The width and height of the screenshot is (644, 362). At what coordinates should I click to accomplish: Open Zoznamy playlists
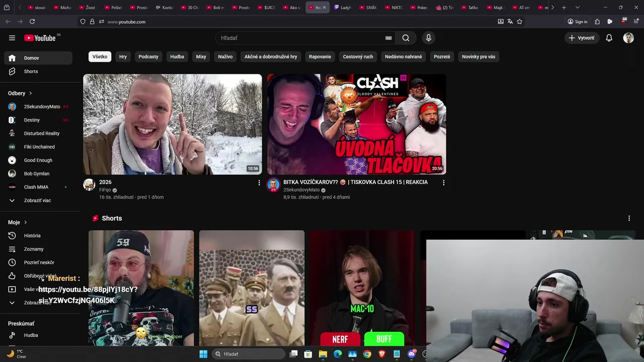click(x=38, y=249)
